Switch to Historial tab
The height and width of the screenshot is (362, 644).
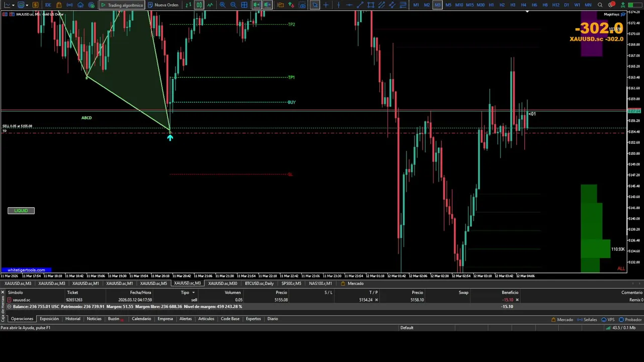pos(72,319)
